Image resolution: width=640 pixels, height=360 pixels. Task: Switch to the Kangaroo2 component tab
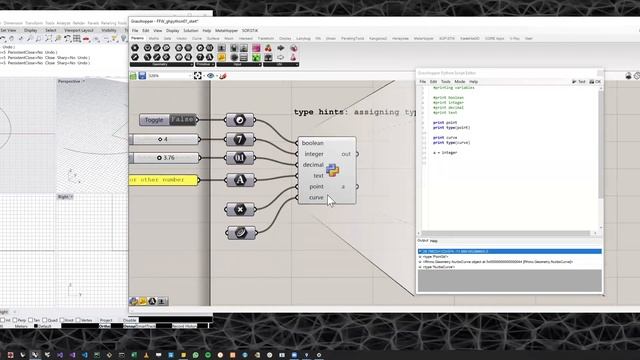point(378,38)
